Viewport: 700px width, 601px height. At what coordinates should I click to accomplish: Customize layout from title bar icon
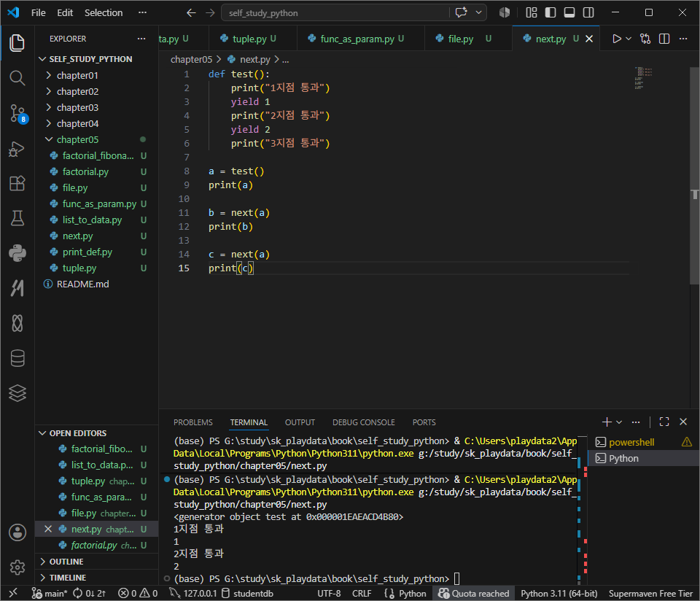532,12
